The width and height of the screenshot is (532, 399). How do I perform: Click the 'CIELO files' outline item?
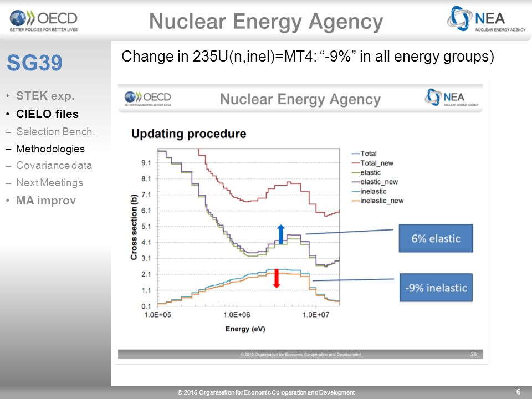(47, 114)
